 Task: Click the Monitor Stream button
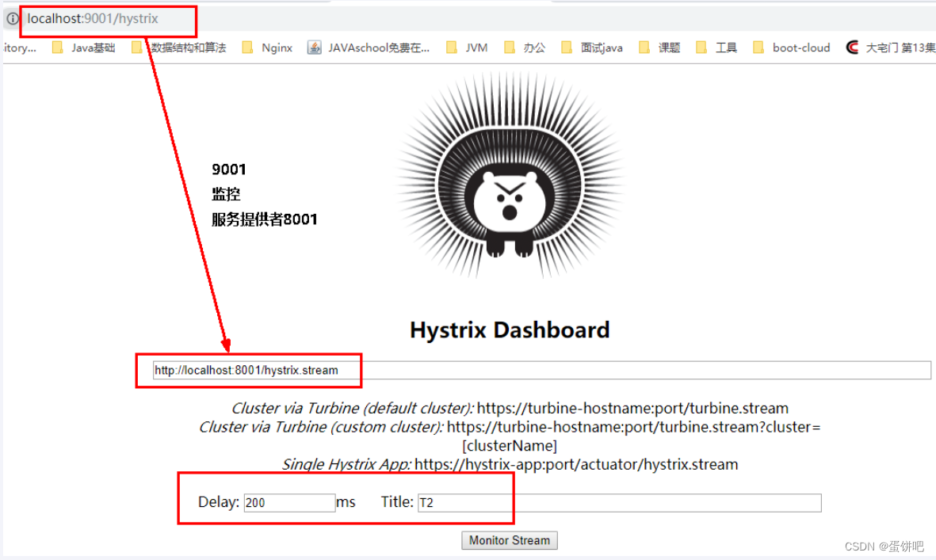pos(509,540)
